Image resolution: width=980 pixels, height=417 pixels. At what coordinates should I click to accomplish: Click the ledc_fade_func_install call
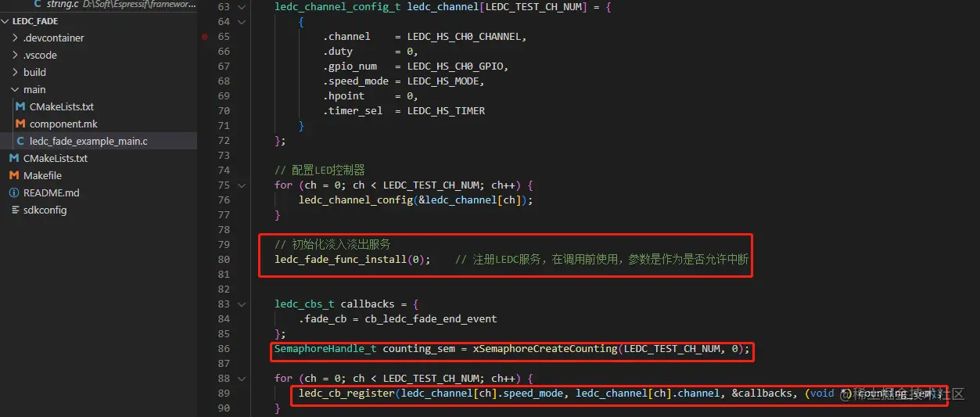341,259
